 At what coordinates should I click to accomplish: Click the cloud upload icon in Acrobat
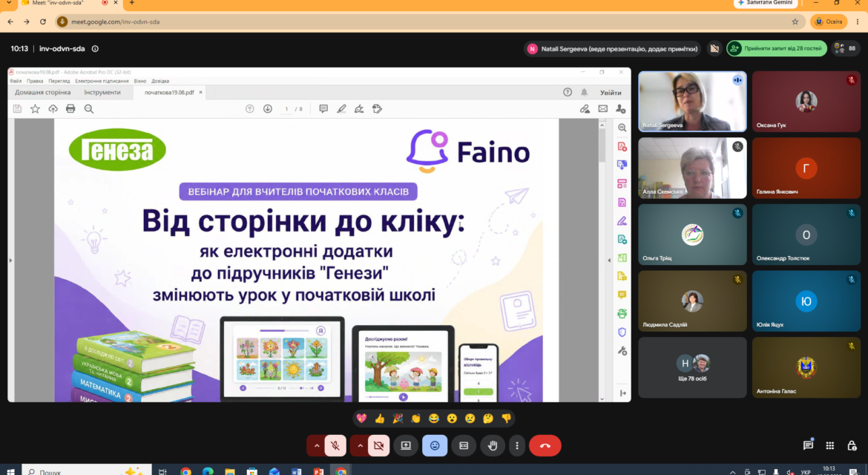[53, 109]
